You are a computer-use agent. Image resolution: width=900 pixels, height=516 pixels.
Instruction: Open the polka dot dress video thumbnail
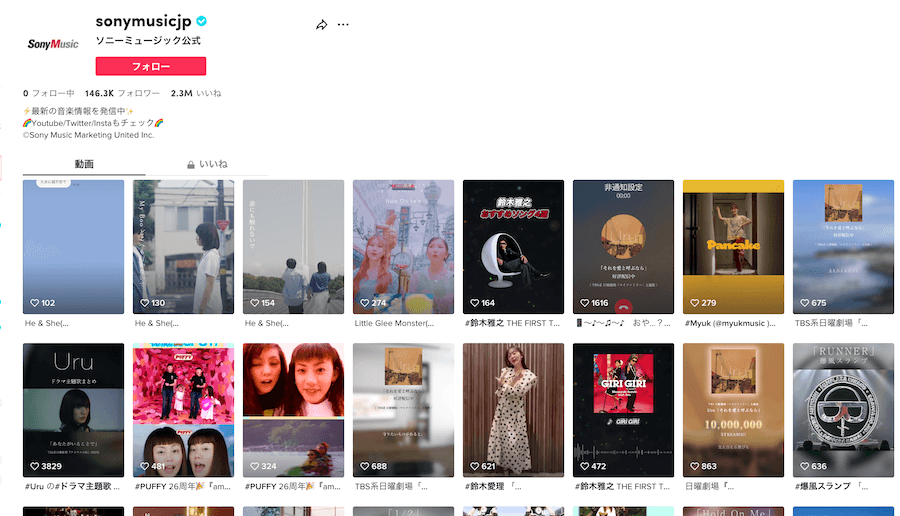coord(514,410)
